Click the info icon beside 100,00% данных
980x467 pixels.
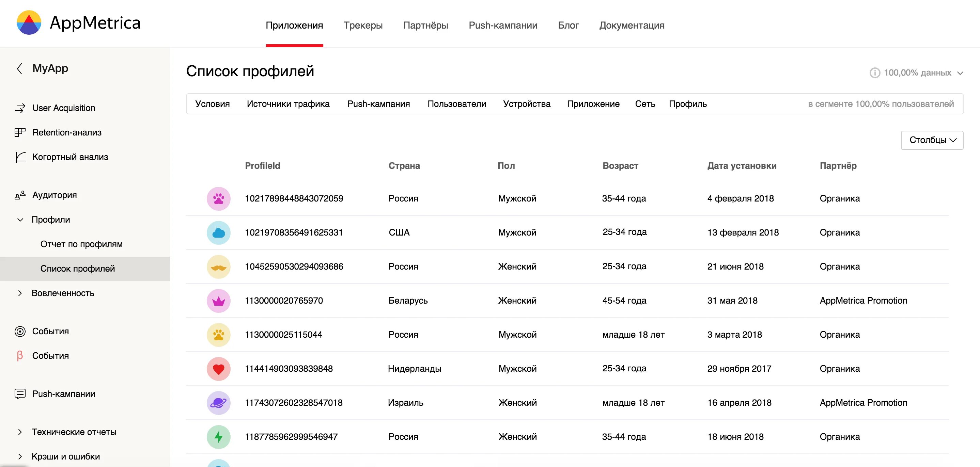point(875,73)
